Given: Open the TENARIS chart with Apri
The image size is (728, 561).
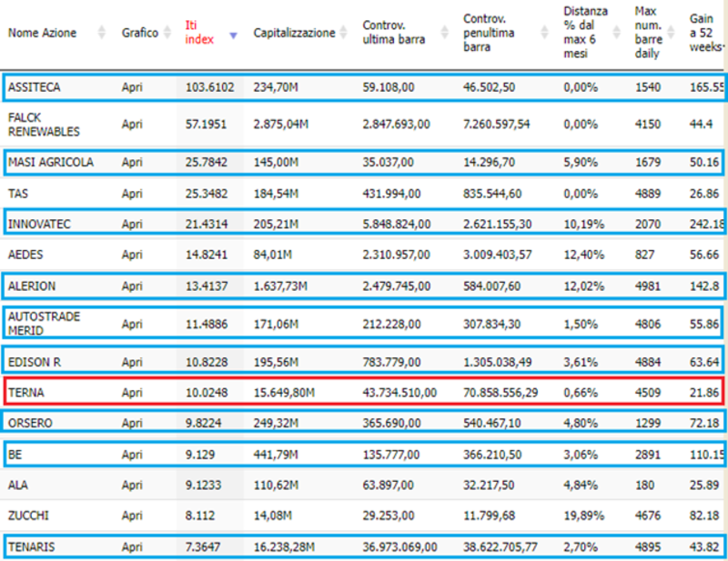Looking at the screenshot, I should point(132,547).
